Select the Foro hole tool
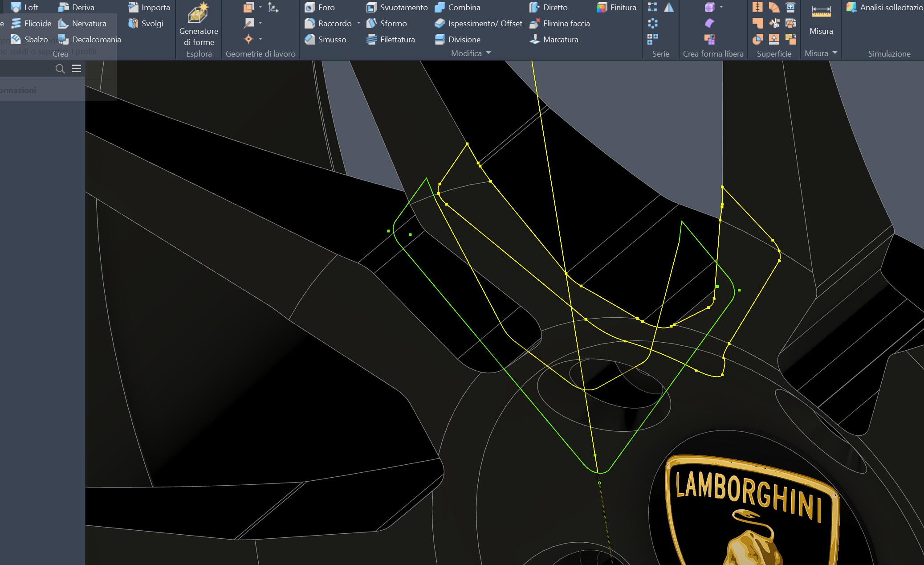The height and width of the screenshot is (565, 924). click(319, 7)
